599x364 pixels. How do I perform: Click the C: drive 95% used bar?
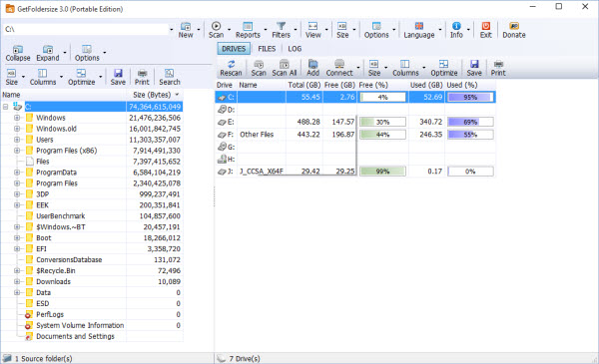click(470, 98)
